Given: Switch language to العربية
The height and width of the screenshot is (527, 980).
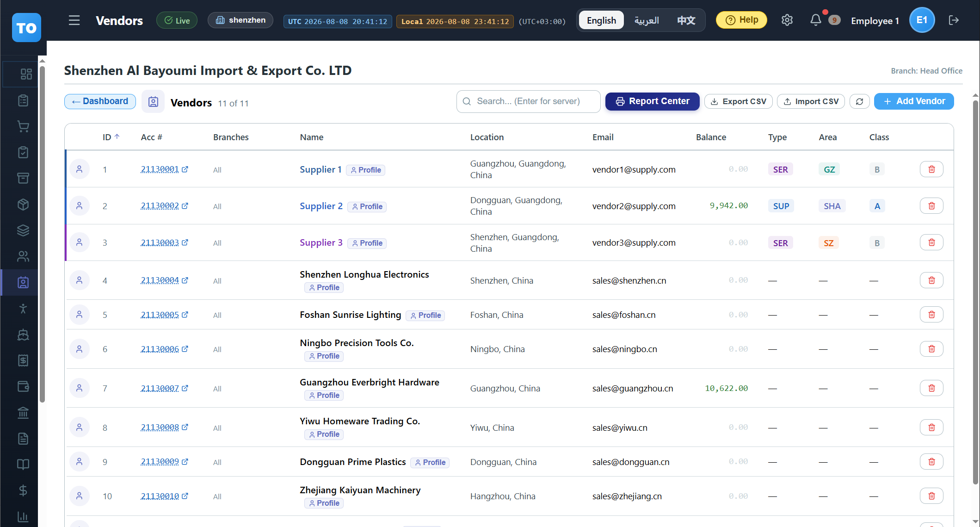Looking at the screenshot, I should [647, 20].
